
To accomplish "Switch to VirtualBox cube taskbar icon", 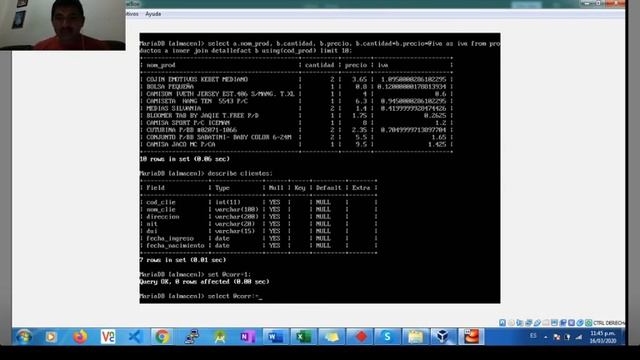I will coord(443,337).
